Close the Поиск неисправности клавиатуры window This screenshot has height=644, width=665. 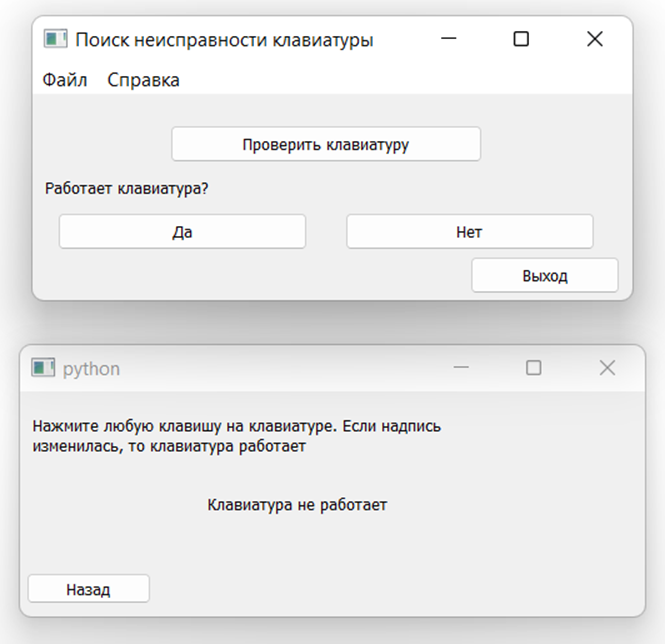(595, 39)
